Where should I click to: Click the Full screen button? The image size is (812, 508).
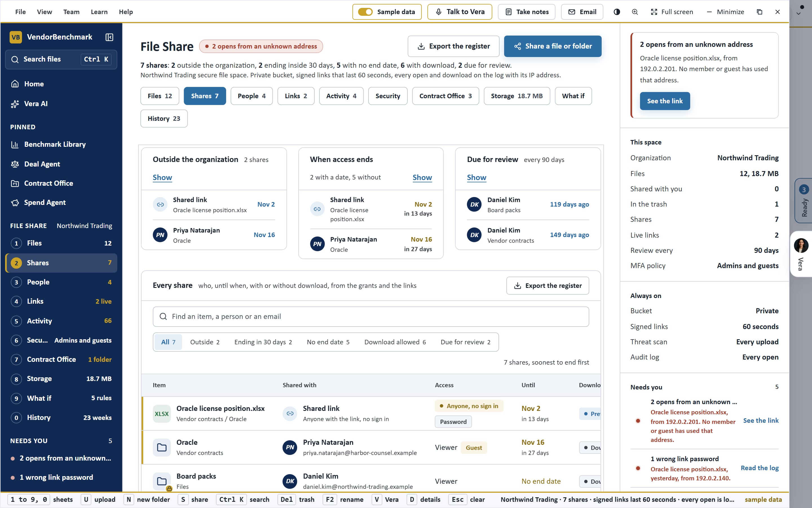pos(672,12)
